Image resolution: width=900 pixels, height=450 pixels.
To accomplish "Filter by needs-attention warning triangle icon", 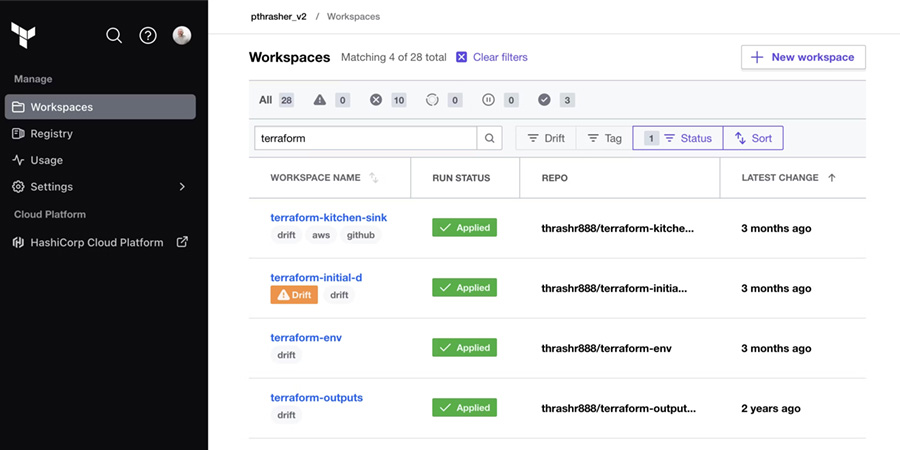I will pyautogui.click(x=320, y=100).
